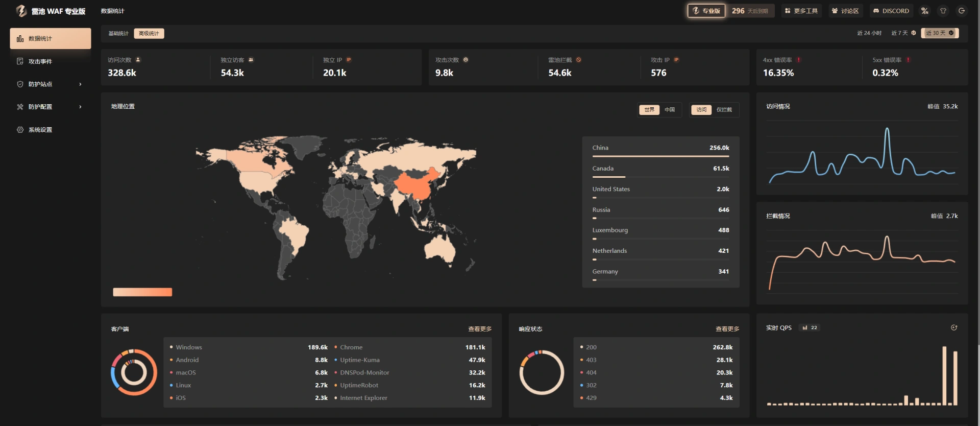
Task: Click the group icon next to 独立访客
Action: pyautogui.click(x=251, y=60)
